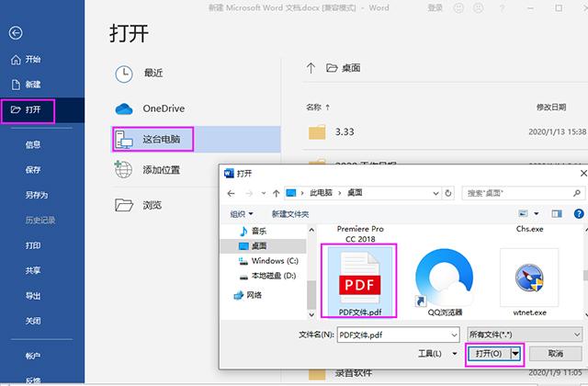The image size is (588, 386).
Task: Click the dialog up-one-level arrow
Action: click(x=277, y=194)
